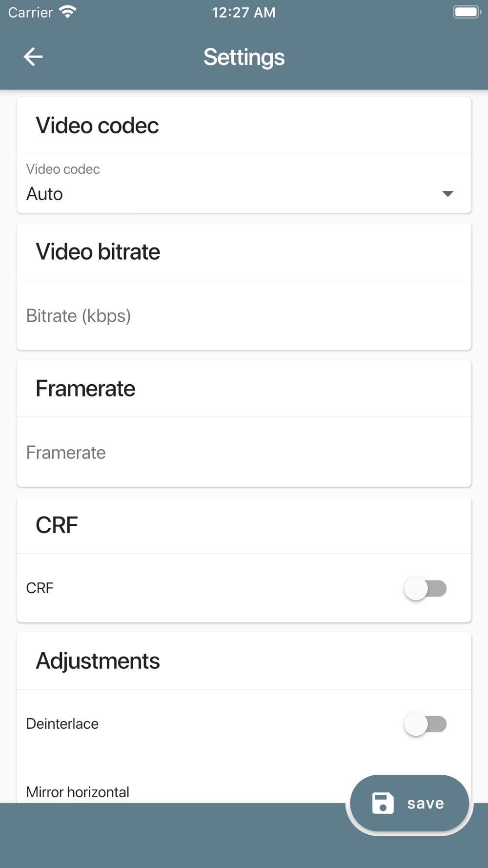Image resolution: width=488 pixels, height=868 pixels.
Task: Tap the Deinterlace label text
Action: [62, 723]
